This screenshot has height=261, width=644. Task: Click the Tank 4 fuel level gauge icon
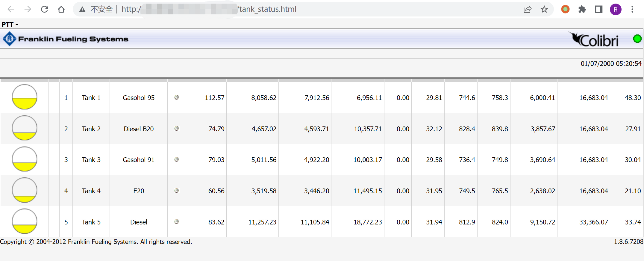coord(25,190)
